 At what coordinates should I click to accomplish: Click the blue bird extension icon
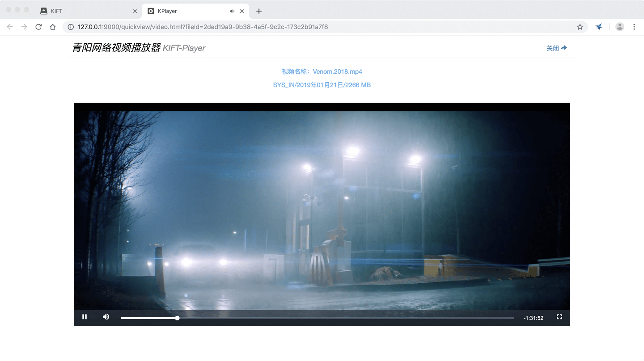(x=599, y=27)
